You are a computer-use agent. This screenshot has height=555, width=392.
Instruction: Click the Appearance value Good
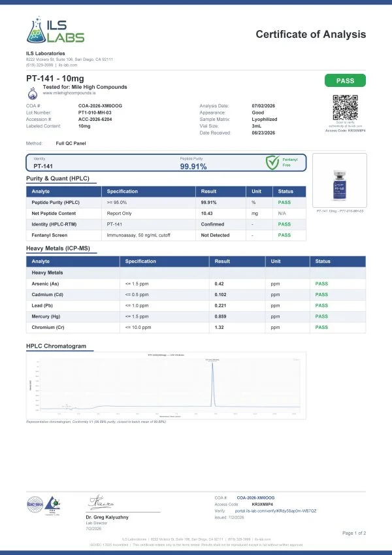coord(258,112)
